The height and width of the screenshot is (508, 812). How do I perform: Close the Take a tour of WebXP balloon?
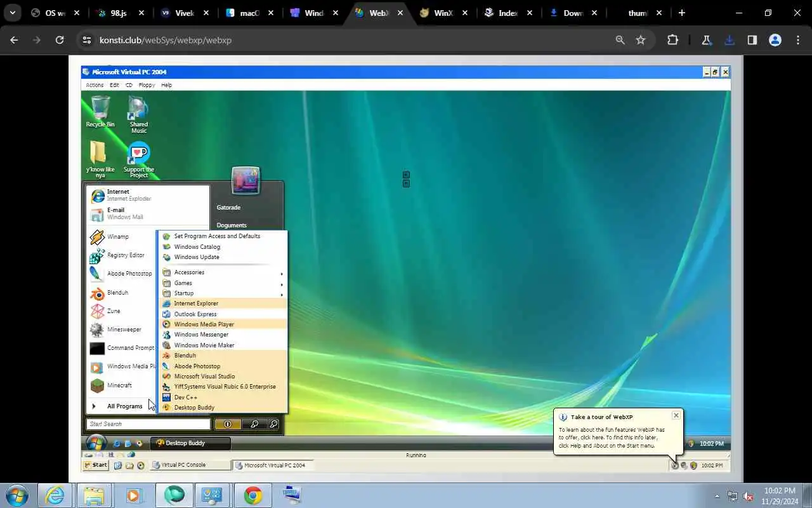pos(676,415)
